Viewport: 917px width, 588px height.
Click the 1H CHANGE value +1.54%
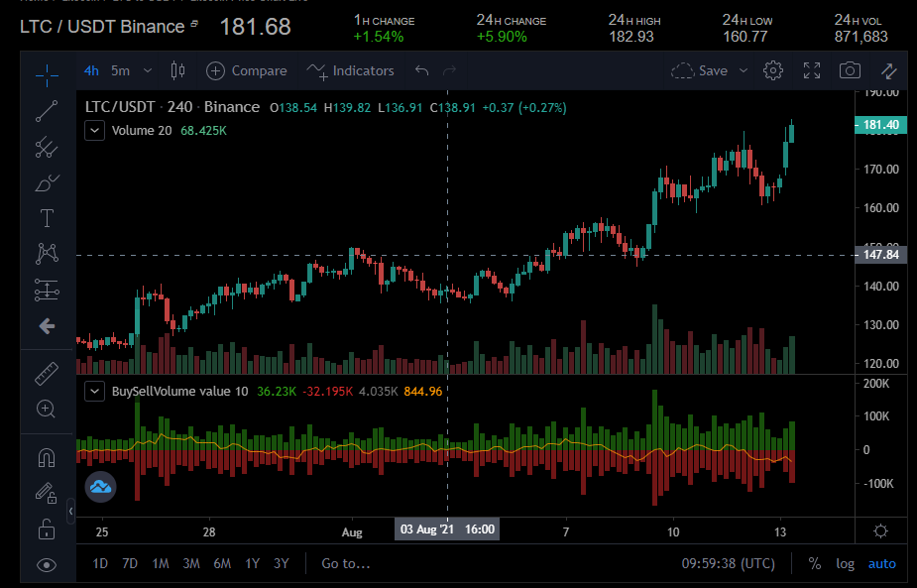coord(379,37)
